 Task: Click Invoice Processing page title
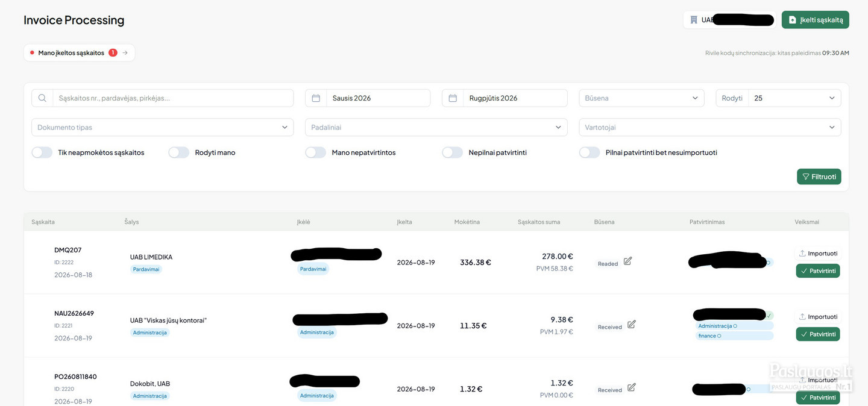pos(74,20)
